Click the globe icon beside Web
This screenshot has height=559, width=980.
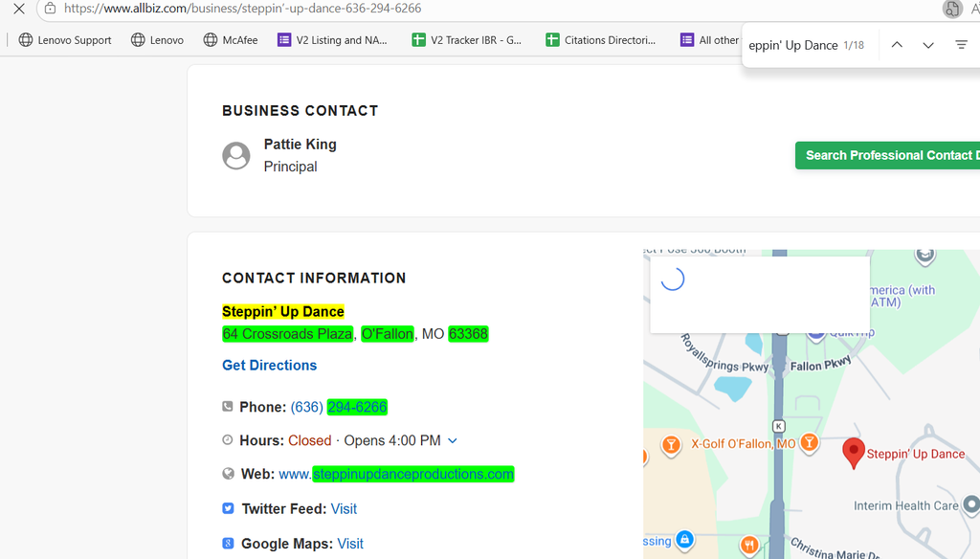pyautogui.click(x=228, y=474)
